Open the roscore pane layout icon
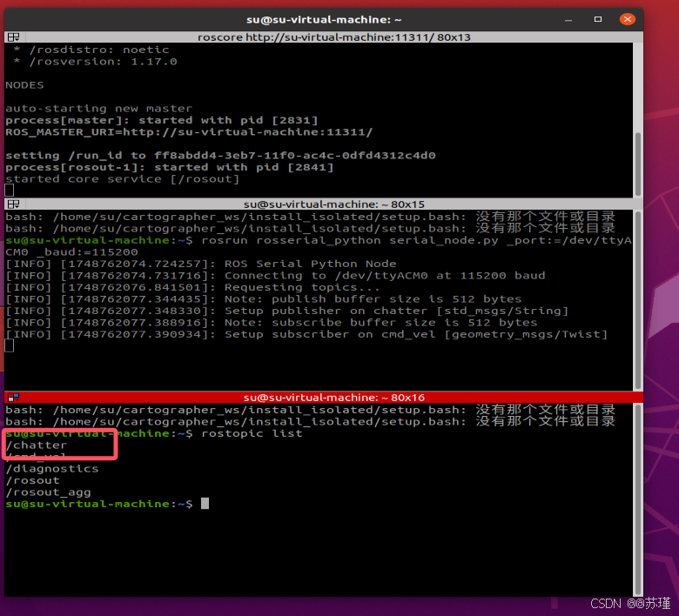The height and width of the screenshot is (616, 679). [x=13, y=37]
